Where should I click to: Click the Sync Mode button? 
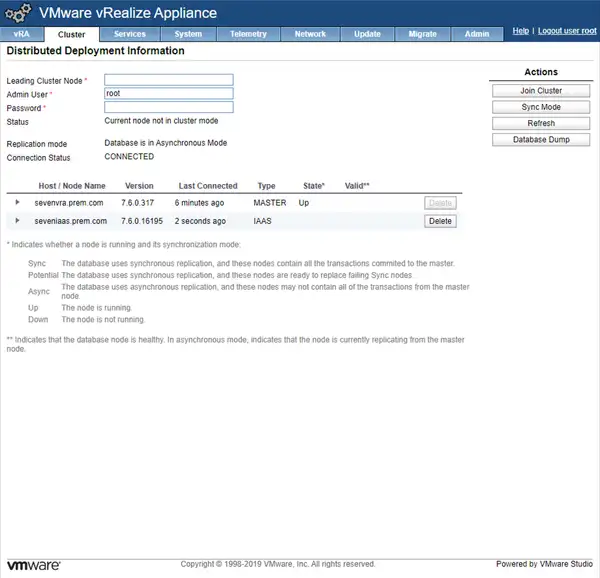click(541, 107)
